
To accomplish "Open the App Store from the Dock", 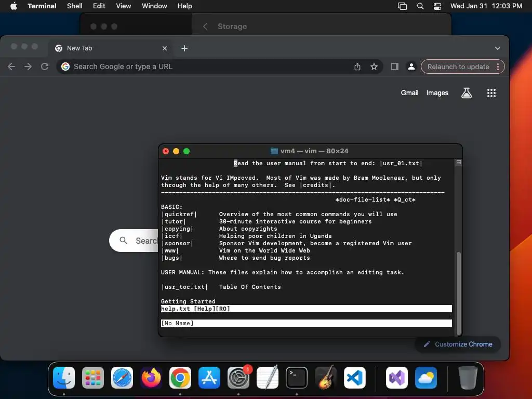I will tap(209, 378).
